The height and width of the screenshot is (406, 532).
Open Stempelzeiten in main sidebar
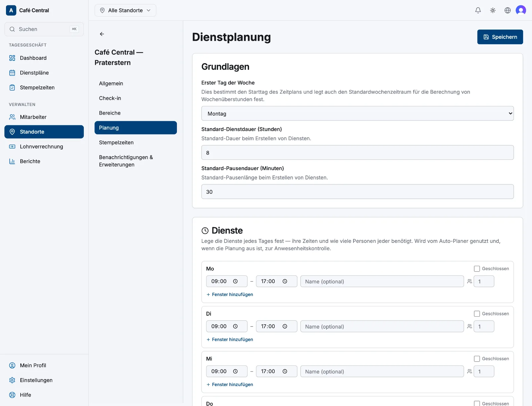tap(44, 88)
